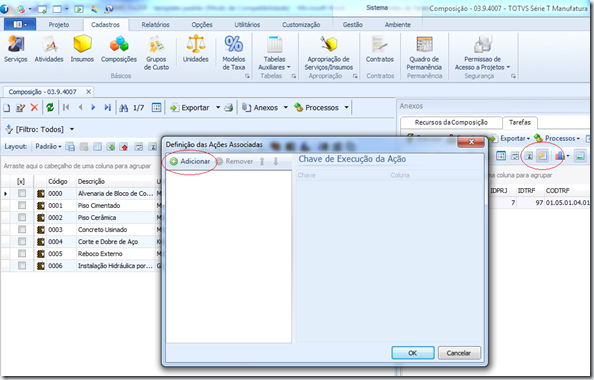Screen dimensions: 594x380
Task: Open the Composições ribbon icon
Action: pos(119,48)
